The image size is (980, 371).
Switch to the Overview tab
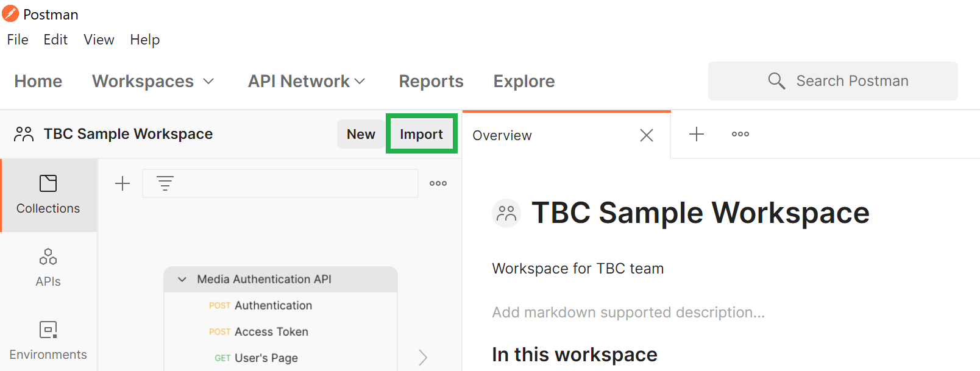tap(502, 135)
